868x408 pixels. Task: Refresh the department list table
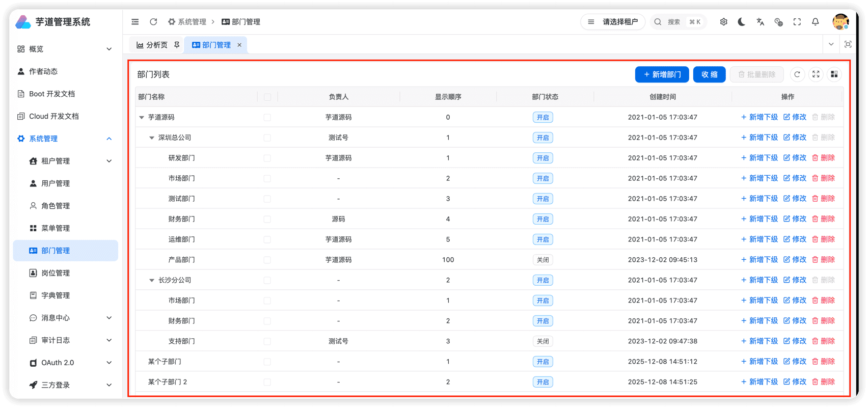coord(797,74)
